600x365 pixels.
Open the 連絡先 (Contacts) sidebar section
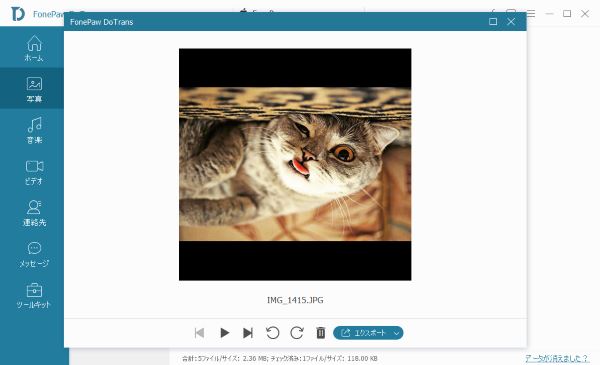34,213
